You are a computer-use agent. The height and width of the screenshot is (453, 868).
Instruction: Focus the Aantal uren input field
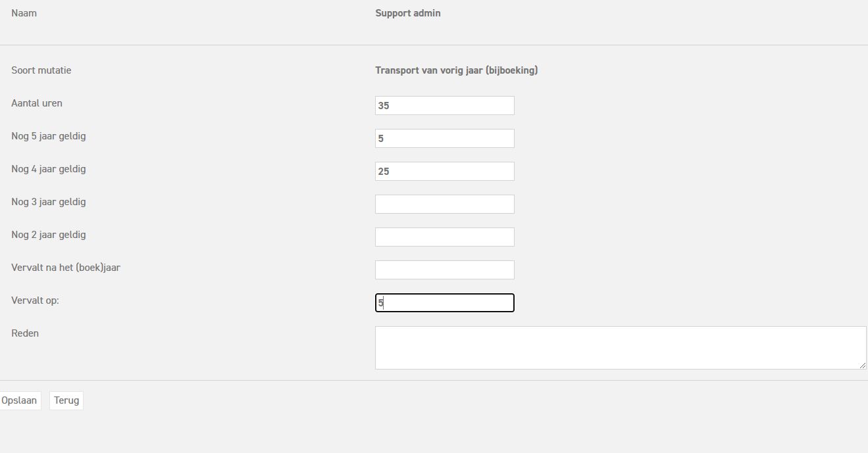click(444, 105)
